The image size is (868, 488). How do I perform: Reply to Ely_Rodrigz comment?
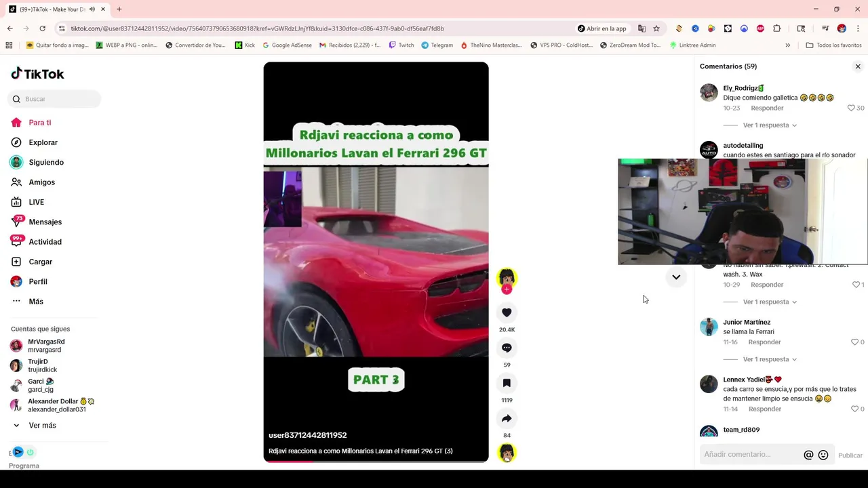(767, 108)
